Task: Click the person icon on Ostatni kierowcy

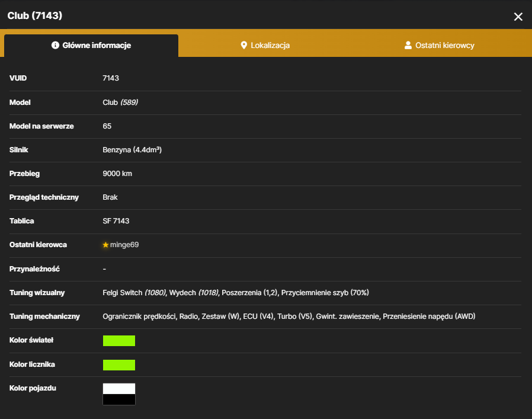Action: 408,45
